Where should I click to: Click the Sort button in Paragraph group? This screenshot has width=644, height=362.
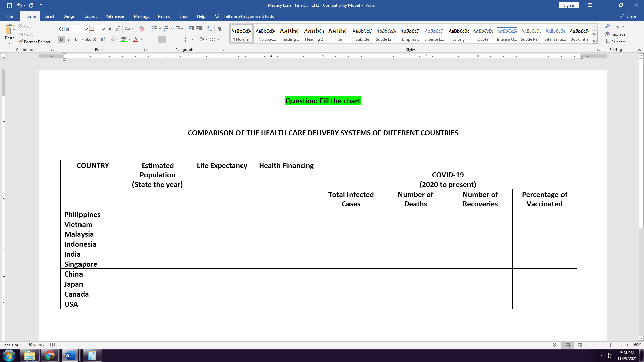[x=209, y=29]
